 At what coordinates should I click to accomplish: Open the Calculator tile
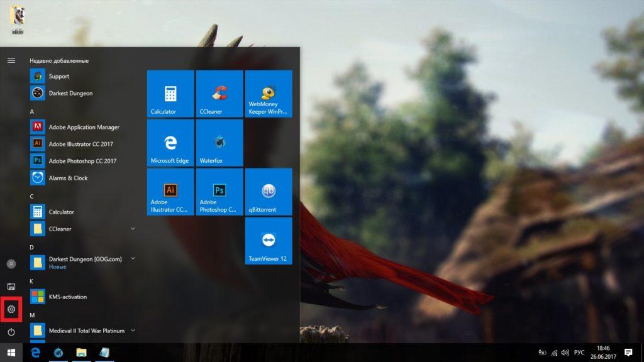point(170,94)
